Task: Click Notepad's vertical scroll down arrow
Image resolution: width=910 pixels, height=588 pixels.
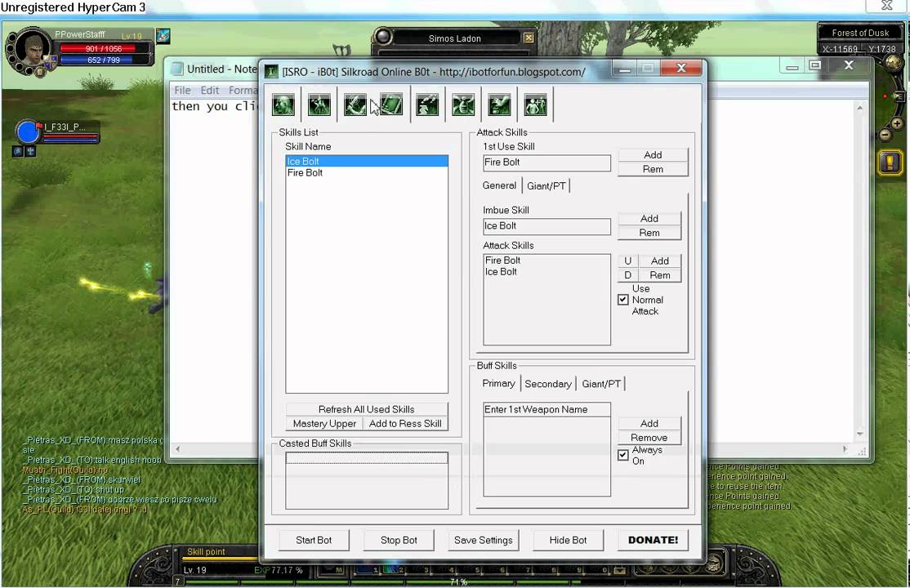Action: (859, 434)
